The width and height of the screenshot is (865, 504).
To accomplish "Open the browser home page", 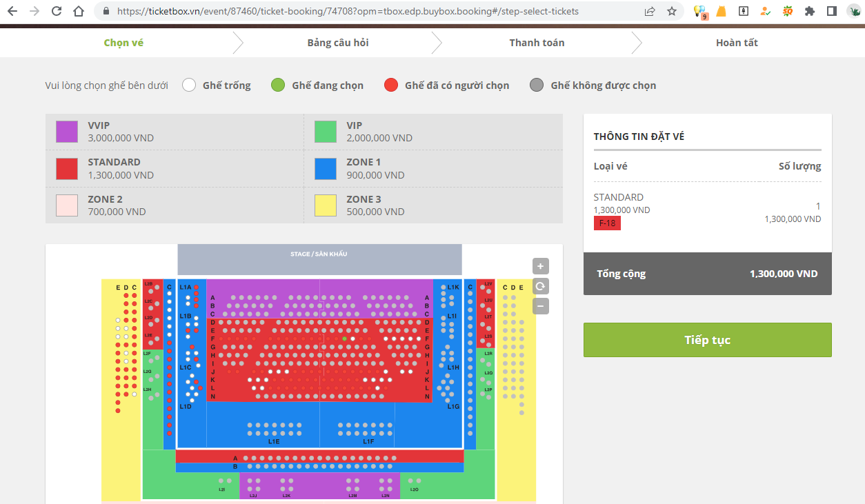I will point(79,11).
